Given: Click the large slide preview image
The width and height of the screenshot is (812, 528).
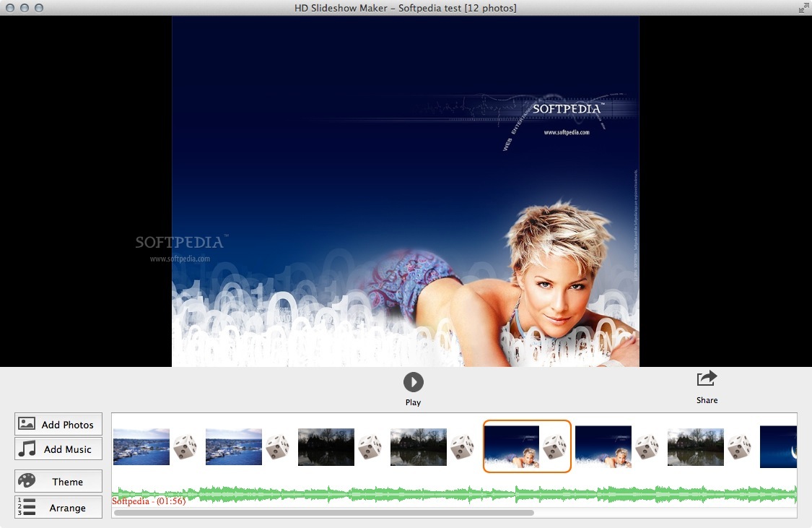Looking at the screenshot, I should (406, 191).
